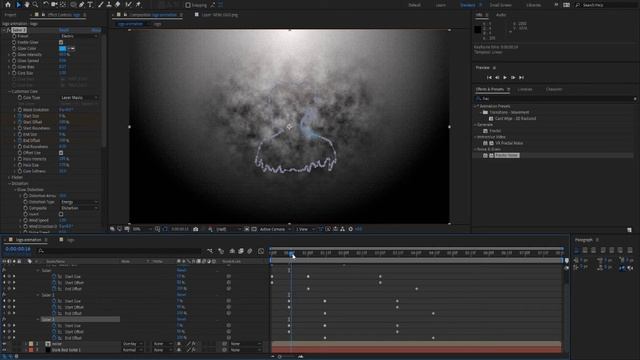Screen dimensions: 640x360
Task: Click the noise layer label color swatch
Action: coord(31,344)
